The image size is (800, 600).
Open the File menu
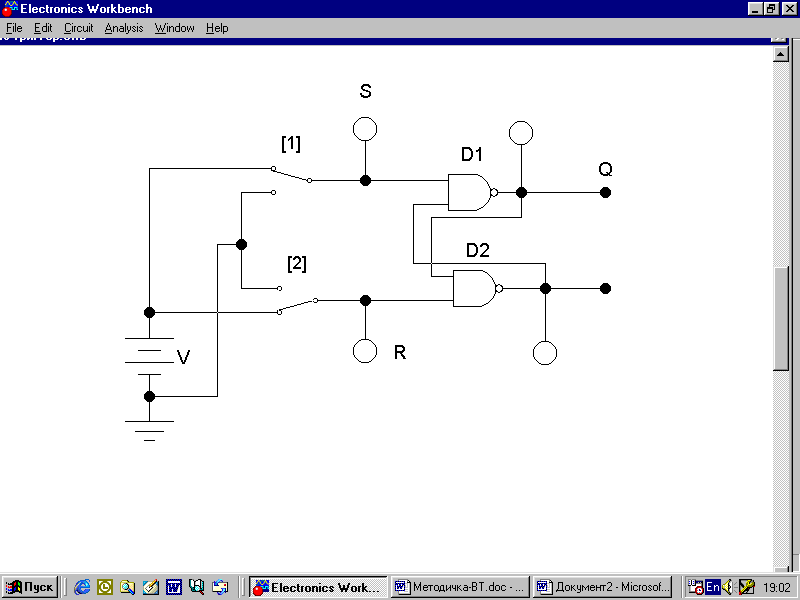click(x=14, y=28)
